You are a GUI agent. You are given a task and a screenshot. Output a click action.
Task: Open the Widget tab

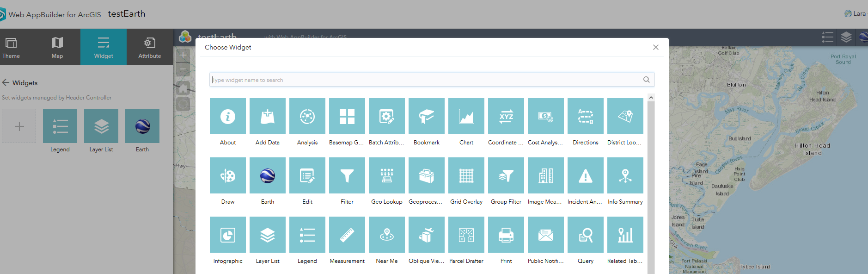(104, 47)
